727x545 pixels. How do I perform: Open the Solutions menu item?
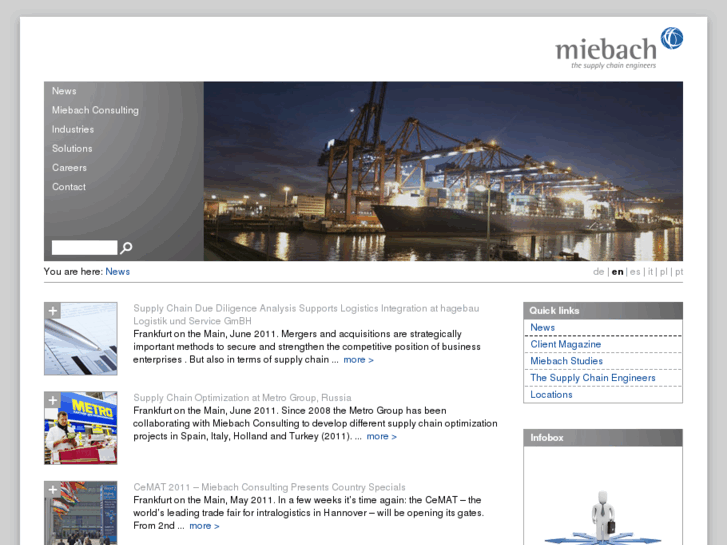(x=72, y=148)
